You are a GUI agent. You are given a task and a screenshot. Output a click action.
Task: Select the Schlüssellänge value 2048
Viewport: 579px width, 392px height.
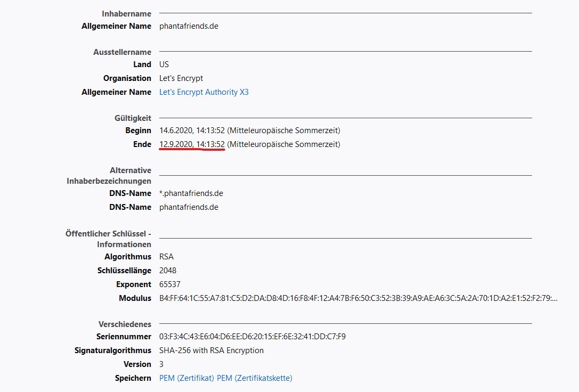pos(168,271)
